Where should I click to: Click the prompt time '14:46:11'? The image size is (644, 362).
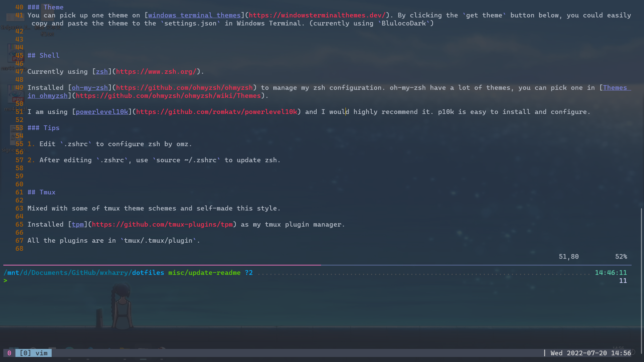611,273
